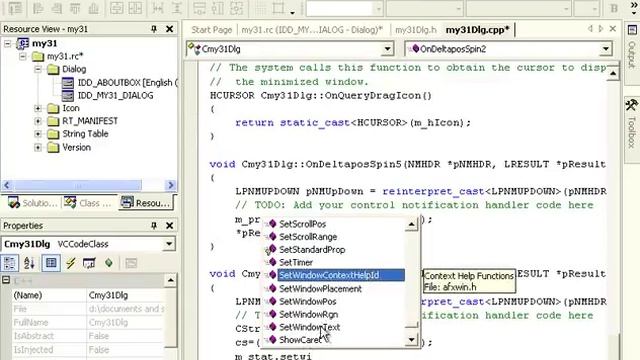The image size is (640, 360).
Task: Open the Cmy31Dlg class dropdown
Action: pos(387,49)
